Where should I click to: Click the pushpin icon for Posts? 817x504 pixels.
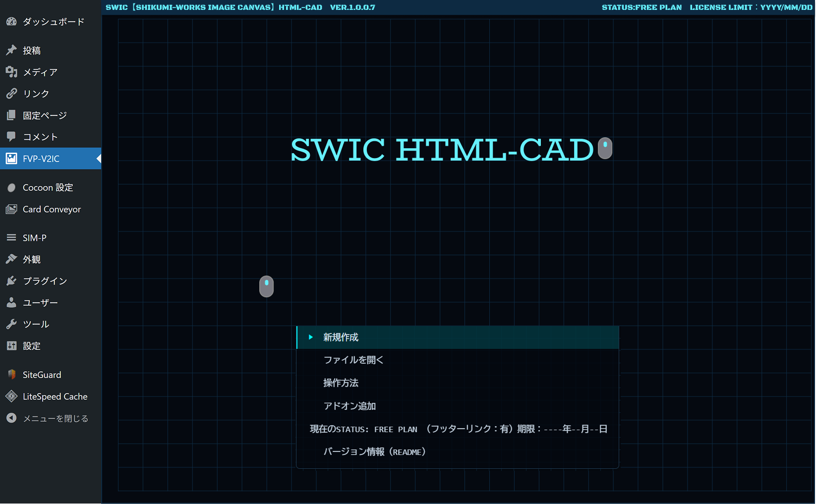(11, 50)
